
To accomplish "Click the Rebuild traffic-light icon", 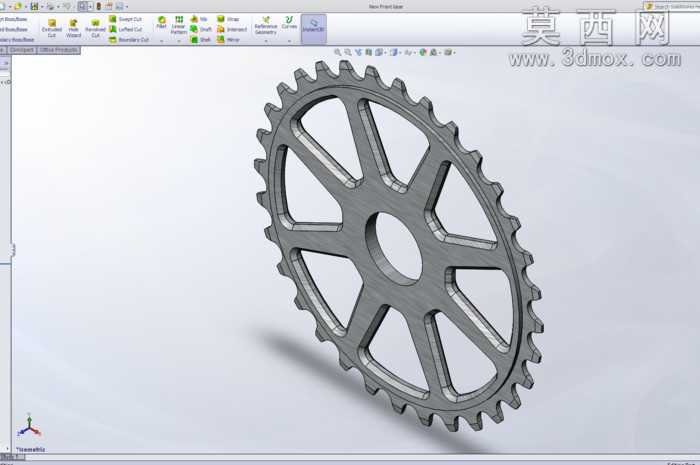I will coord(99,6).
